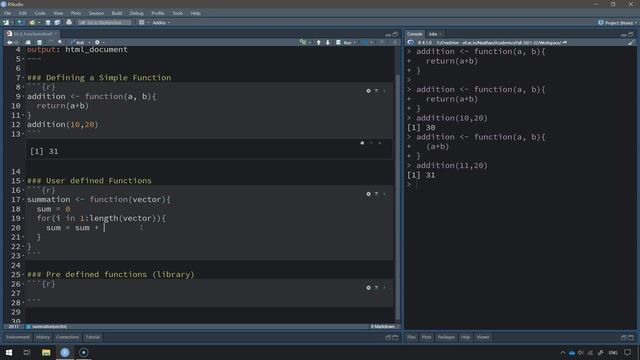Open the Tools menu

[x=178, y=13]
